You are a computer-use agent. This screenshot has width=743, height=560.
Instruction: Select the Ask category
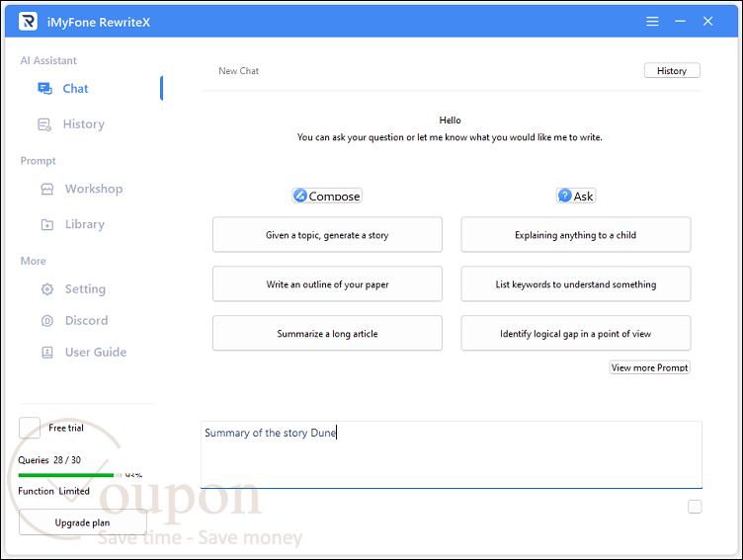point(576,196)
